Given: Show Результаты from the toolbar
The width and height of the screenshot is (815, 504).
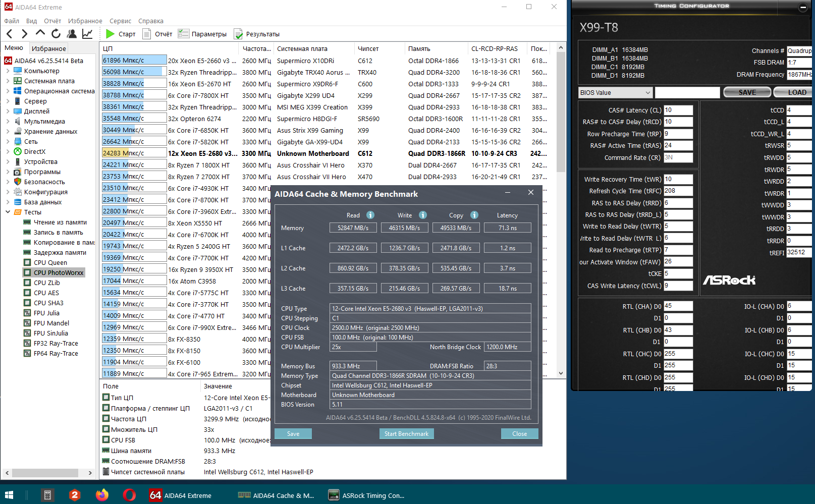Looking at the screenshot, I should 257,34.
